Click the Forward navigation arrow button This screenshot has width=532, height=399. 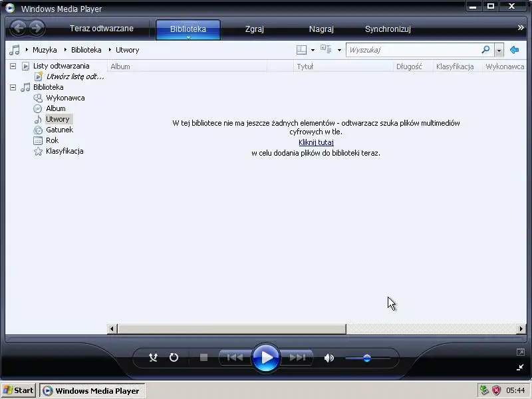click(37, 28)
